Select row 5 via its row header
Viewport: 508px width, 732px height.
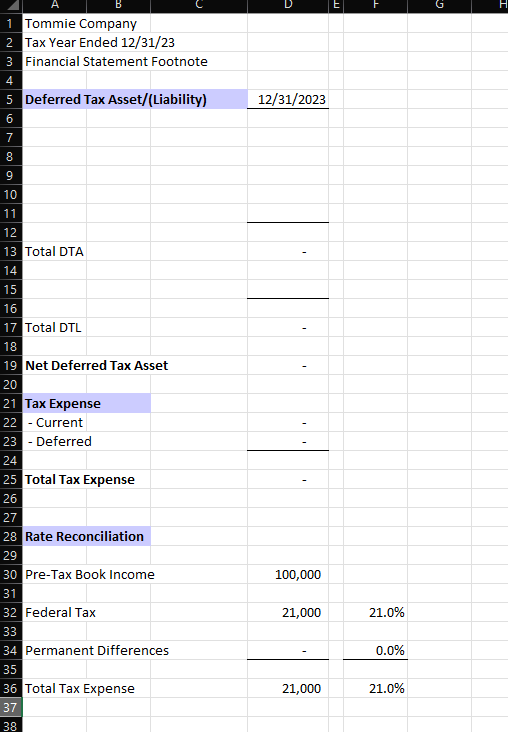[x=11, y=99]
